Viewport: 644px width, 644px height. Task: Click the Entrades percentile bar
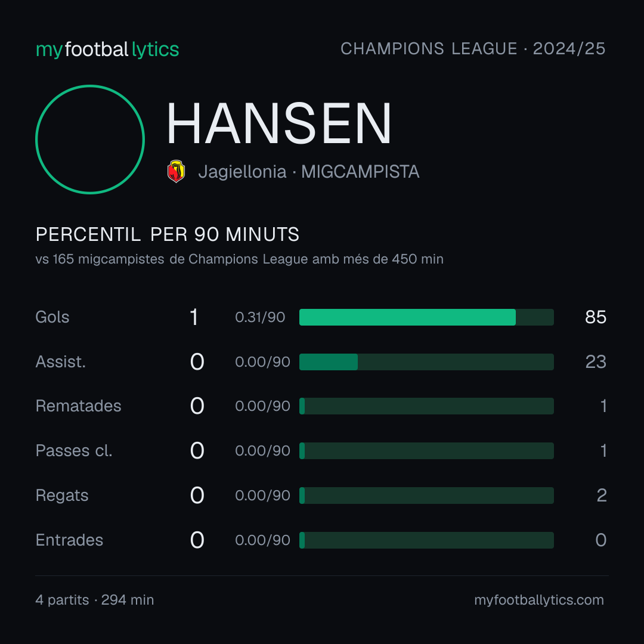point(426,540)
